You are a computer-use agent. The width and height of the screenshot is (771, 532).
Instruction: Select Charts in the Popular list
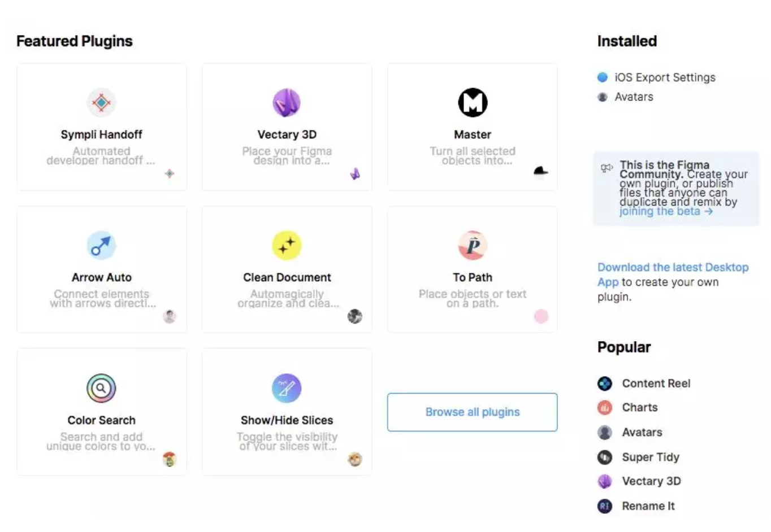tap(639, 408)
